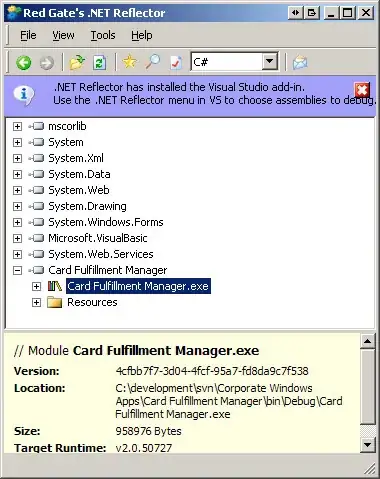Click the title bar toggle pane button
Screen dimensions: 380x479
coord(312,13)
